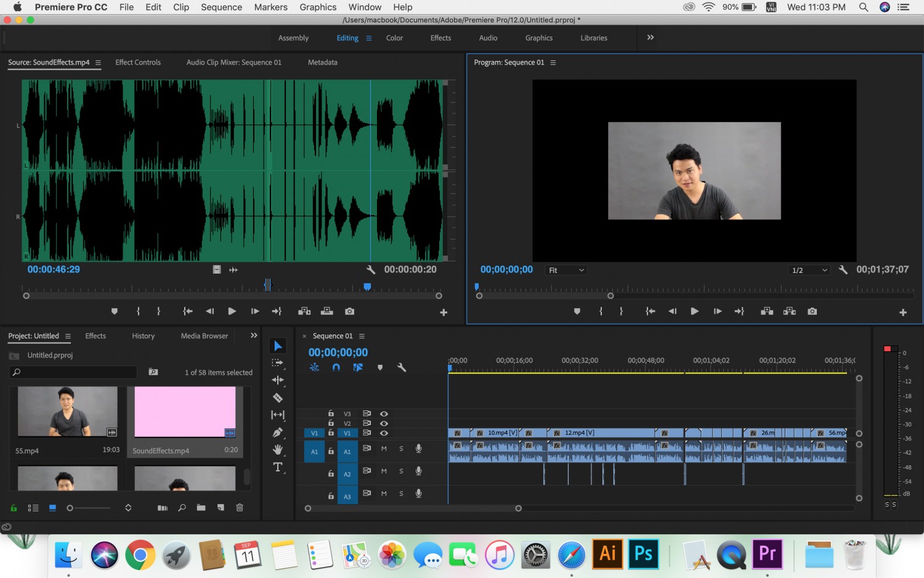Image resolution: width=924 pixels, height=578 pixels.
Task: Expand hidden Project panel tabs chevrons
Action: tap(254, 335)
